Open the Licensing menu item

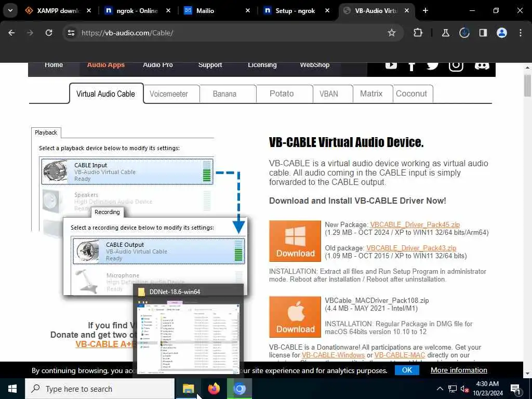tap(262, 65)
